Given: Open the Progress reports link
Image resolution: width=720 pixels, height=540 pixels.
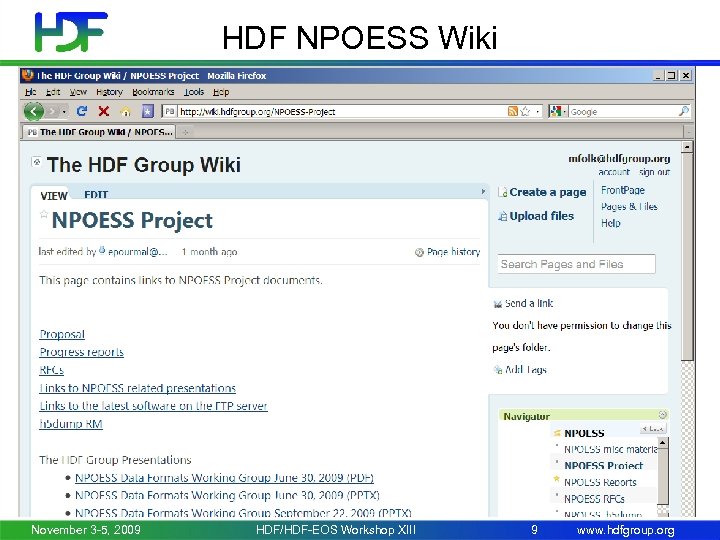Looking at the screenshot, I should [x=81, y=352].
